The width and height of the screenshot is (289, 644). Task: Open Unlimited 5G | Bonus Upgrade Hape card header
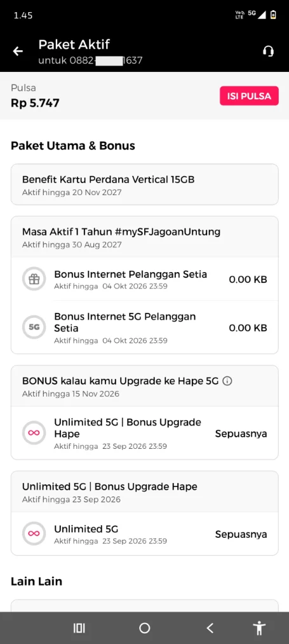pyautogui.click(x=145, y=491)
